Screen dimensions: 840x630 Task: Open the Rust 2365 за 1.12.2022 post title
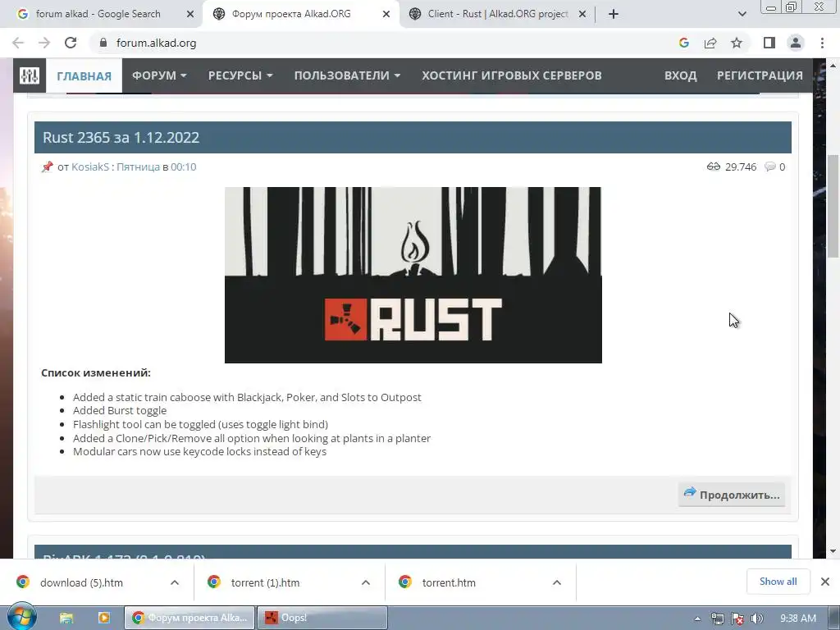[x=121, y=138]
